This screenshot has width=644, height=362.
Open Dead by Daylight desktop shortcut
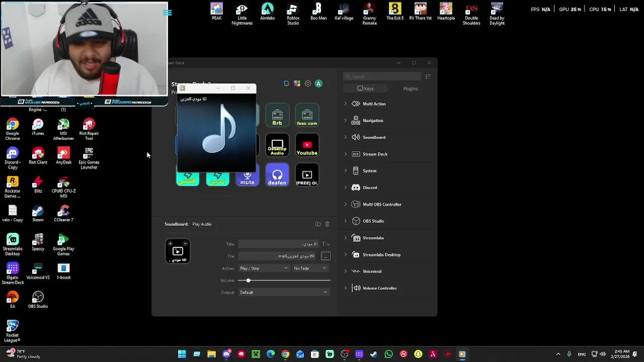497,14
